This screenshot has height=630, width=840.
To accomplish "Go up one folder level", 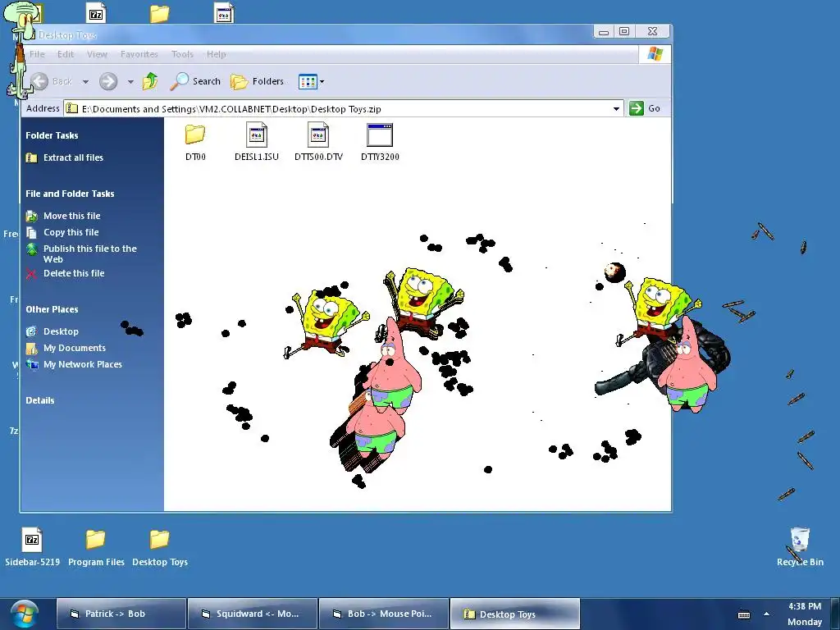I will [x=150, y=81].
